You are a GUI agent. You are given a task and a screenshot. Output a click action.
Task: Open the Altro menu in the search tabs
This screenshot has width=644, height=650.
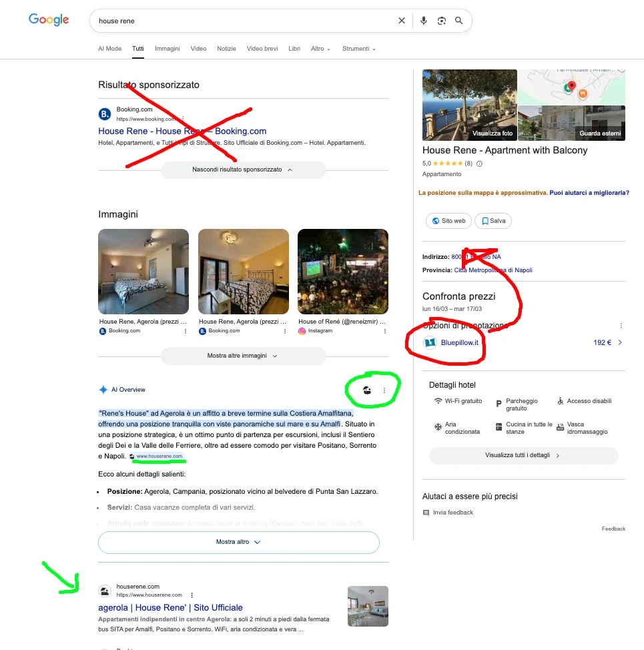320,48
